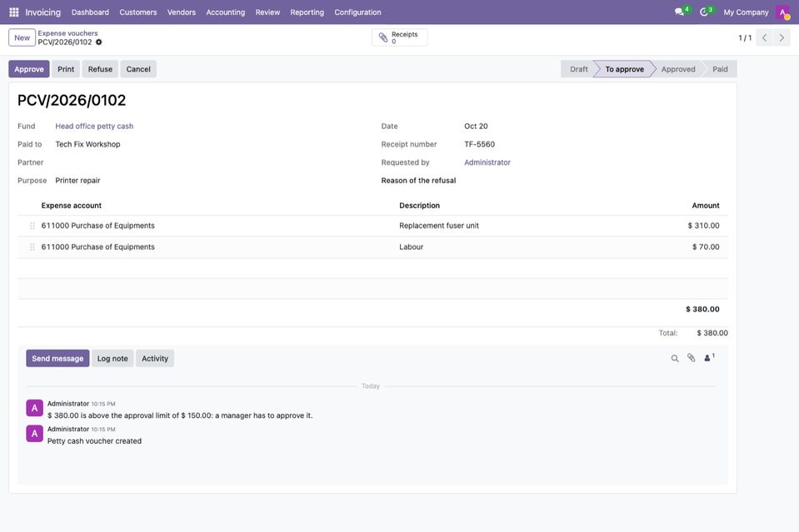The image size is (799, 532).
Task: Open the gear actions menu beside PCV/2026/0102
Action: (99, 42)
